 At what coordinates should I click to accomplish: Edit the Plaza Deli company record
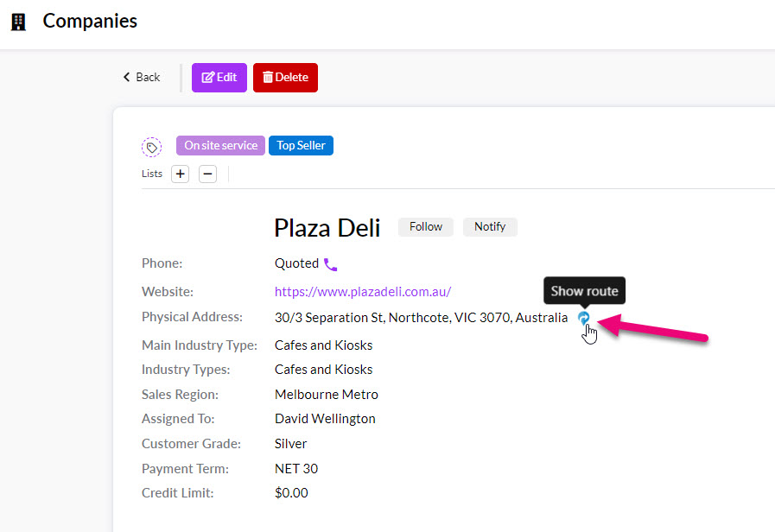click(x=219, y=77)
